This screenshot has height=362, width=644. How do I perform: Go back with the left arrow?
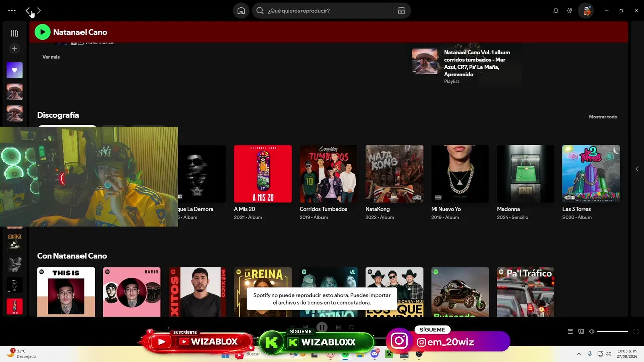coord(28,10)
